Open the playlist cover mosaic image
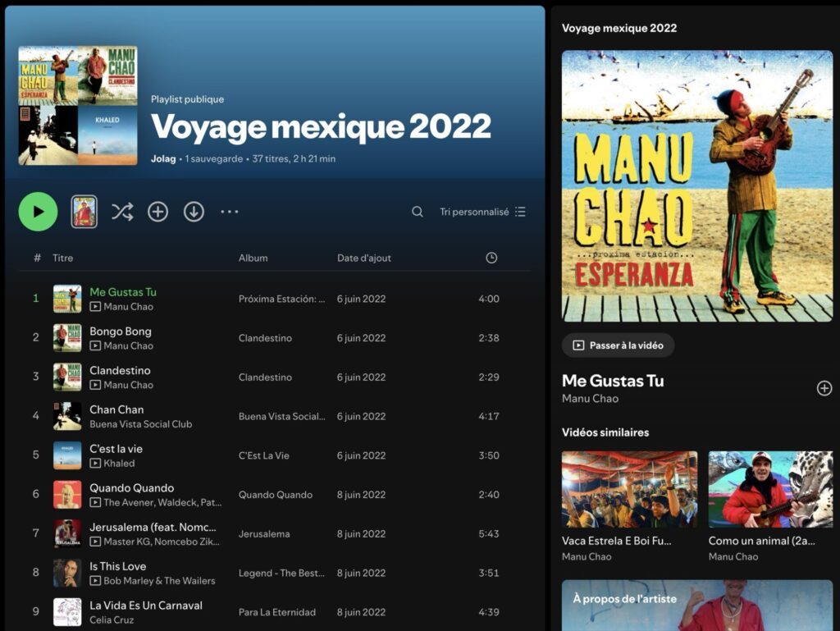 click(78, 106)
